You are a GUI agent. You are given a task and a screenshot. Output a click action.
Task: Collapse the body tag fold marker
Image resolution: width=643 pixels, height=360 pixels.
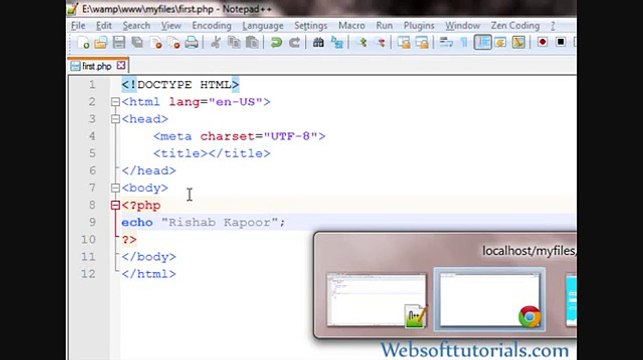115,188
